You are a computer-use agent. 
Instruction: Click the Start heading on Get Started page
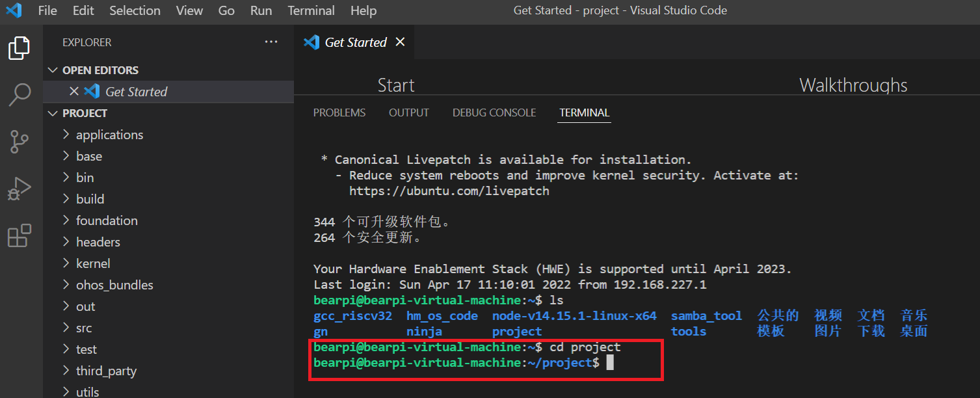click(396, 85)
